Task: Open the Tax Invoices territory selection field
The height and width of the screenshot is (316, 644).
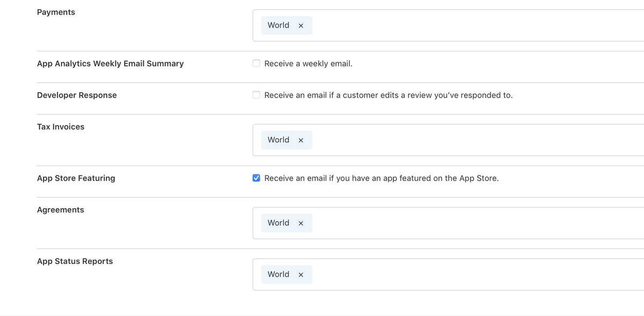Action: [448, 140]
